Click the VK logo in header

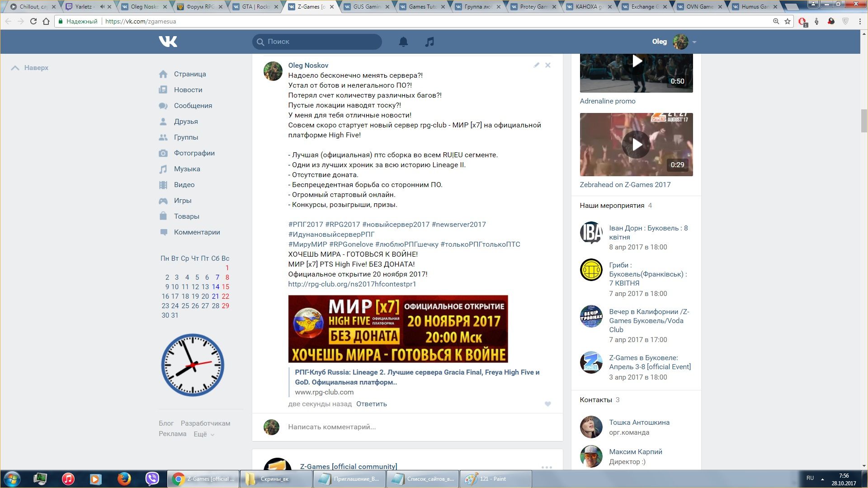coord(168,42)
